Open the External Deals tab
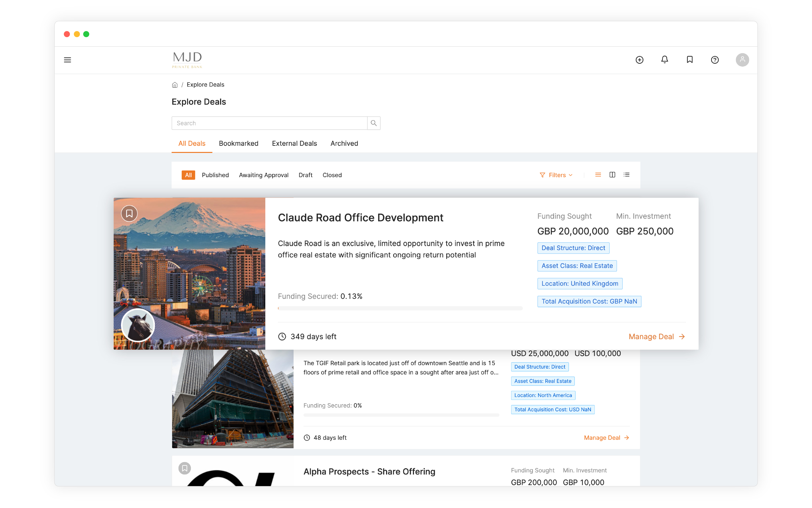 [294, 143]
